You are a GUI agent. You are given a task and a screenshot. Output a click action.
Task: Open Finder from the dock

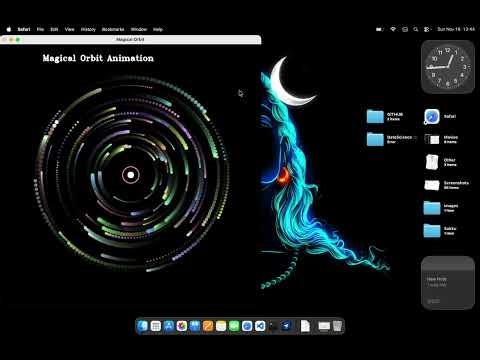[x=143, y=326]
